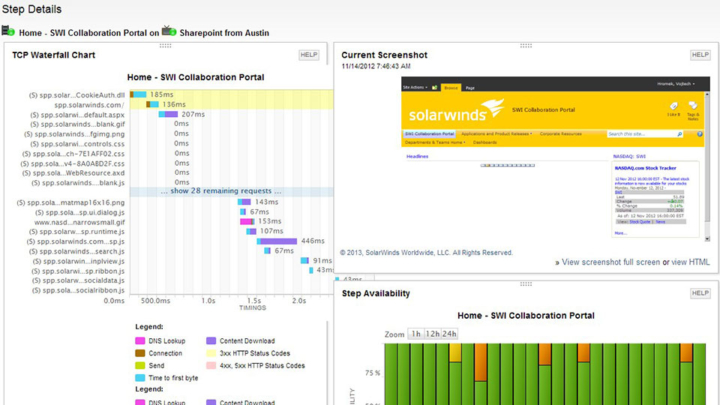Grab Current Screenshot panel drag handle

pos(526,45)
